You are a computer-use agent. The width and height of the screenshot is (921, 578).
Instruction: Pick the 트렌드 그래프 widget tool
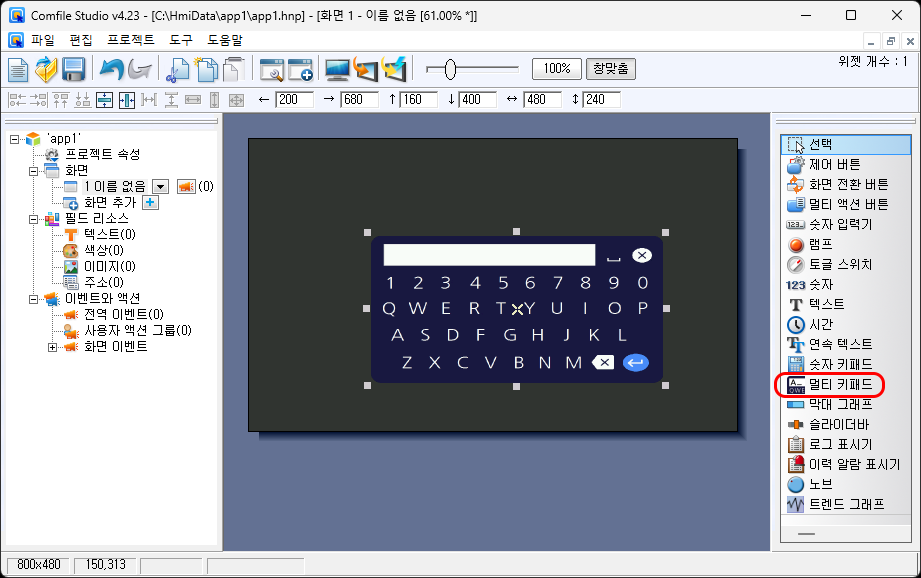(x=846, y=504)
